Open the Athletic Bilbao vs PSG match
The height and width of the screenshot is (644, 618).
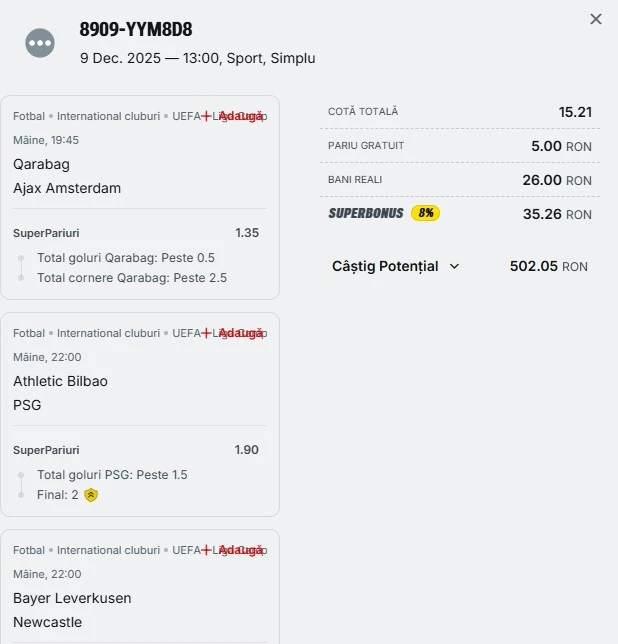[x=60, y=393]
